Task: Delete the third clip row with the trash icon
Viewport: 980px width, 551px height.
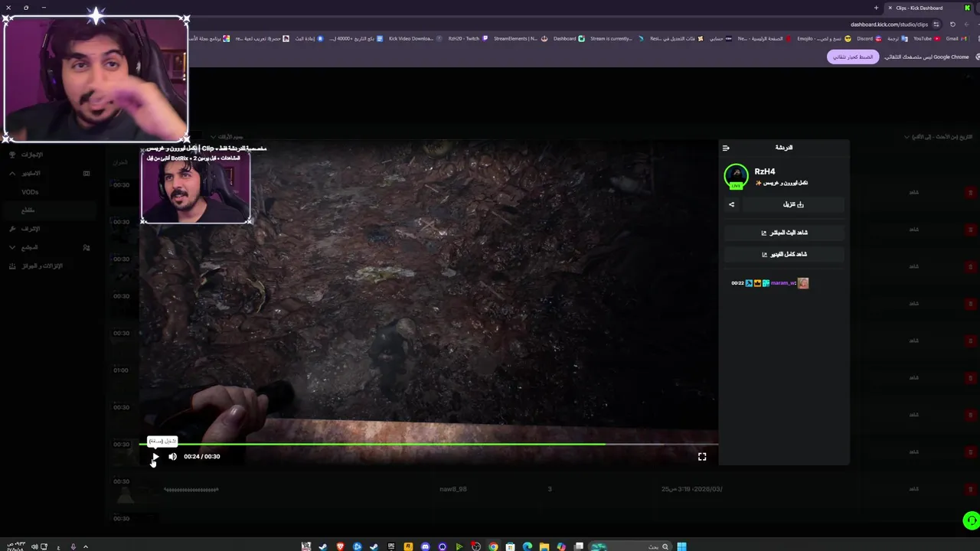Action: click(971, 266)
